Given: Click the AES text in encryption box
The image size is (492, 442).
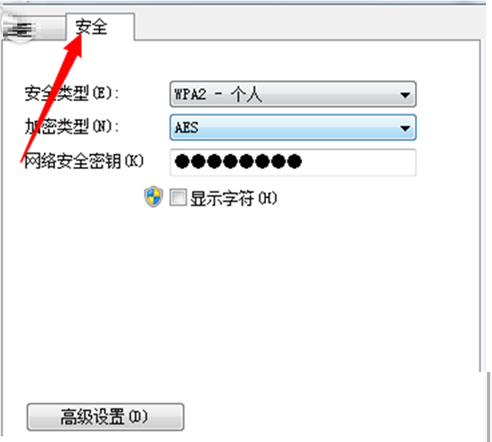Looking at the screenshot, I should pyautogui.click(x=187, y=128).
